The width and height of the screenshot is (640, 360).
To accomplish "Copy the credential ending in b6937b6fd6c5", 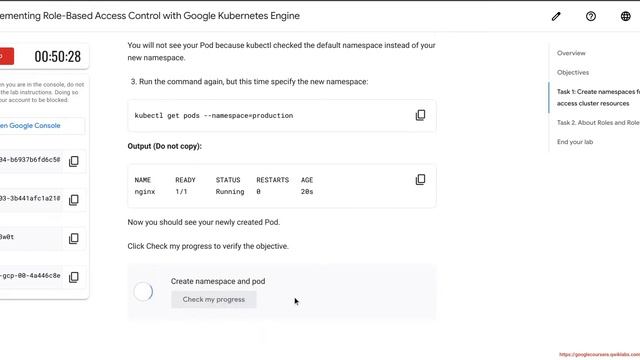I will pos(74,161).
